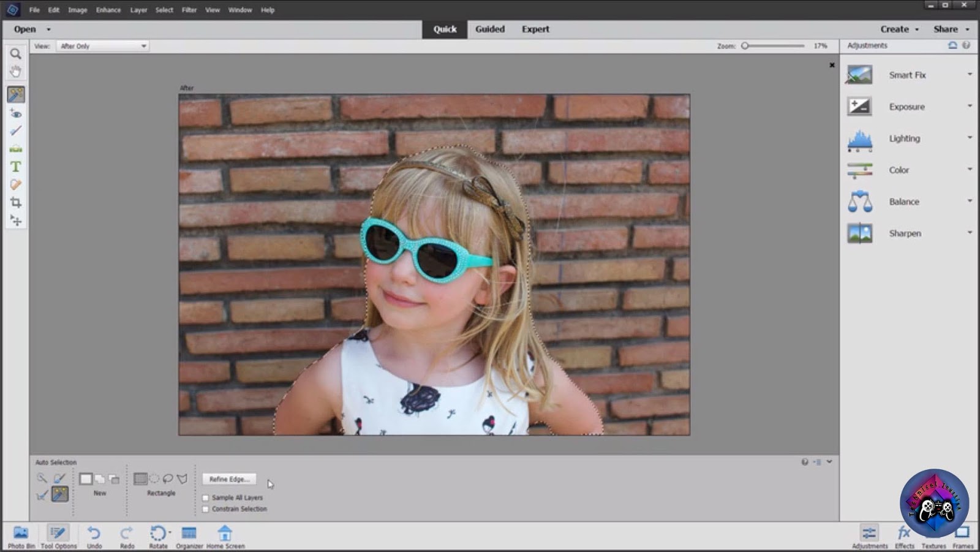Click the Refine Edge button
Viewport: 980px width, 552px height.
[x=229, y=479]
